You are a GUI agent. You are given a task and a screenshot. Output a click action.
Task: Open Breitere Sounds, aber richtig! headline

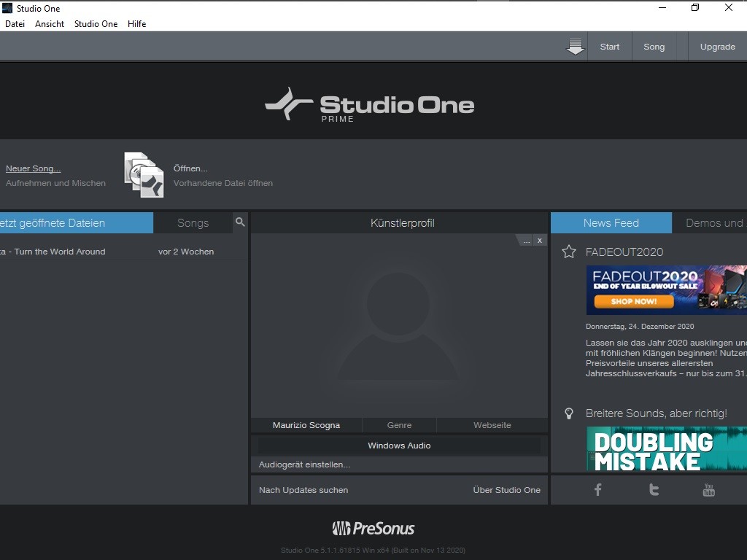coord(656,413)
